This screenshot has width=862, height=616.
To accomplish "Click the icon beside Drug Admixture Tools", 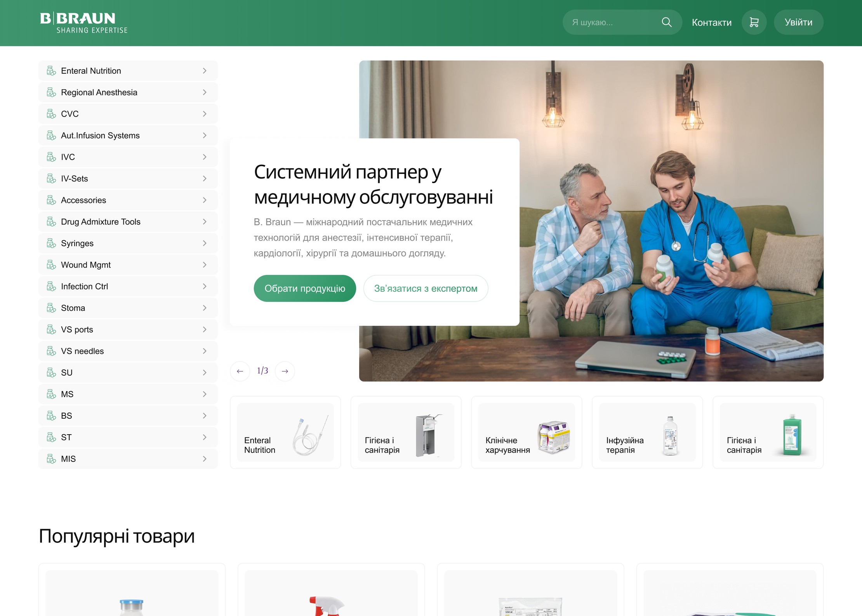I will coord(51,222).
